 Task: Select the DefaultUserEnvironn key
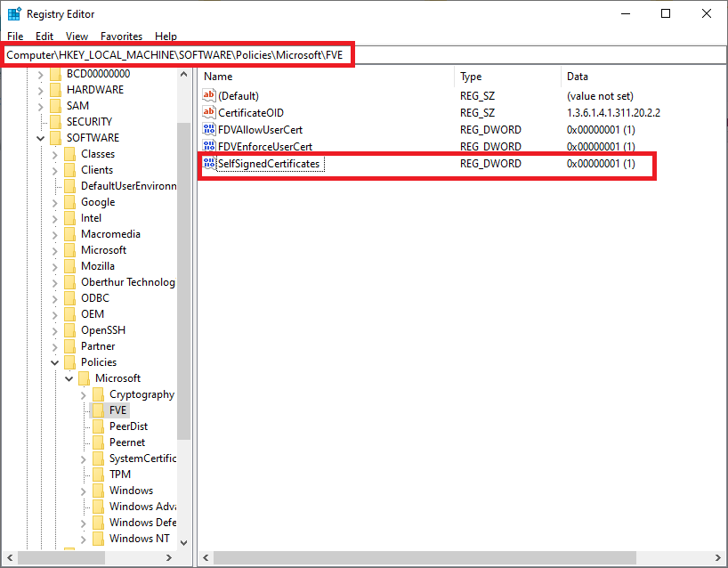click(129, 186)
